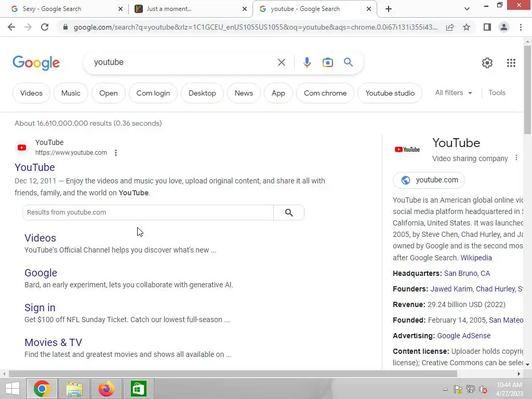Select the App filter chip
The image size is (532, 399).
[278, 93]
